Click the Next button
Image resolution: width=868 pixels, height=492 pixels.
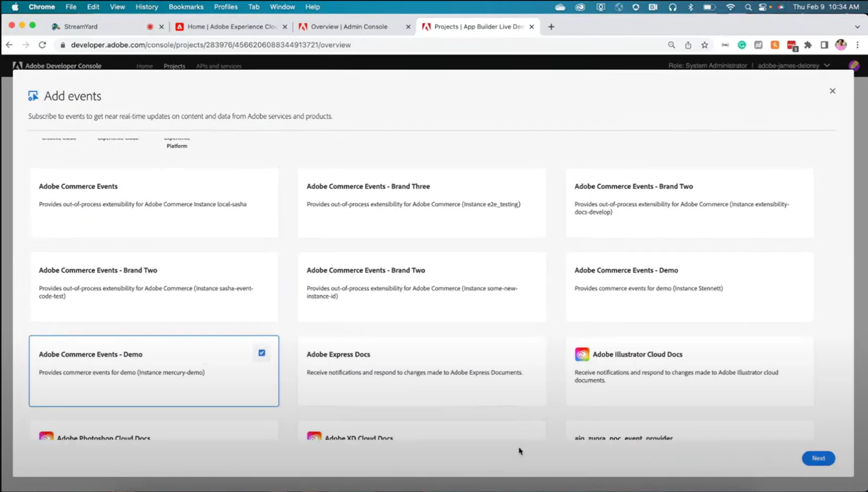tap(818, 458)
